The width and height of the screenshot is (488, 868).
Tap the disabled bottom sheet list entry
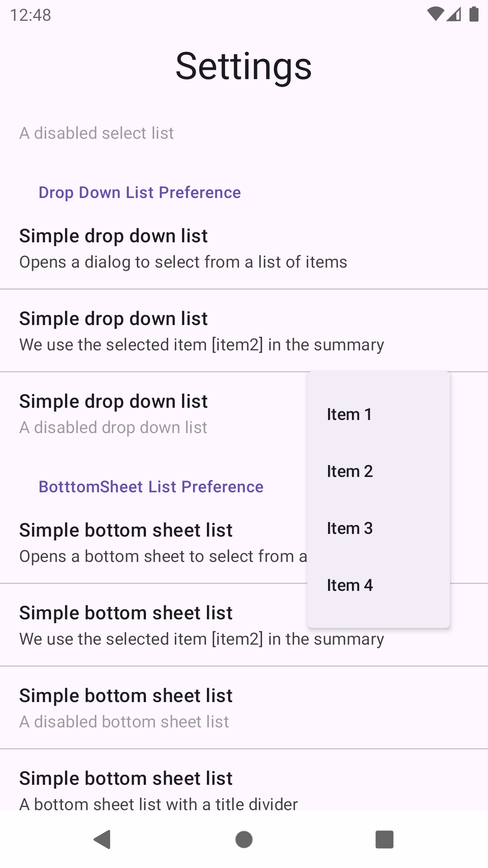pyautogui.click(x=244, y=708)
